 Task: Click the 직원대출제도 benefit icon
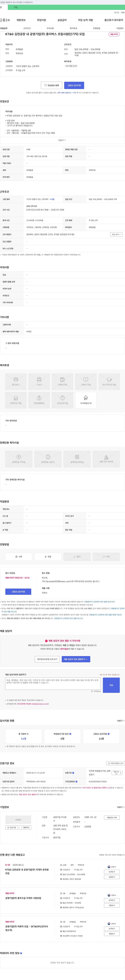point(39,400)
